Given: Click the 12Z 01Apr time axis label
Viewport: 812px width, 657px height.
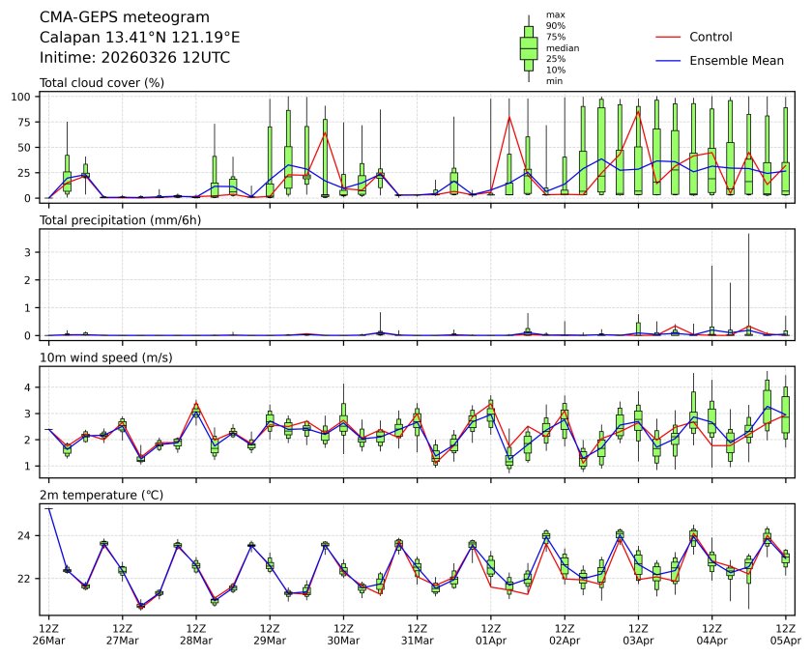Looking at the screenshot, I should tap(490, 633).
